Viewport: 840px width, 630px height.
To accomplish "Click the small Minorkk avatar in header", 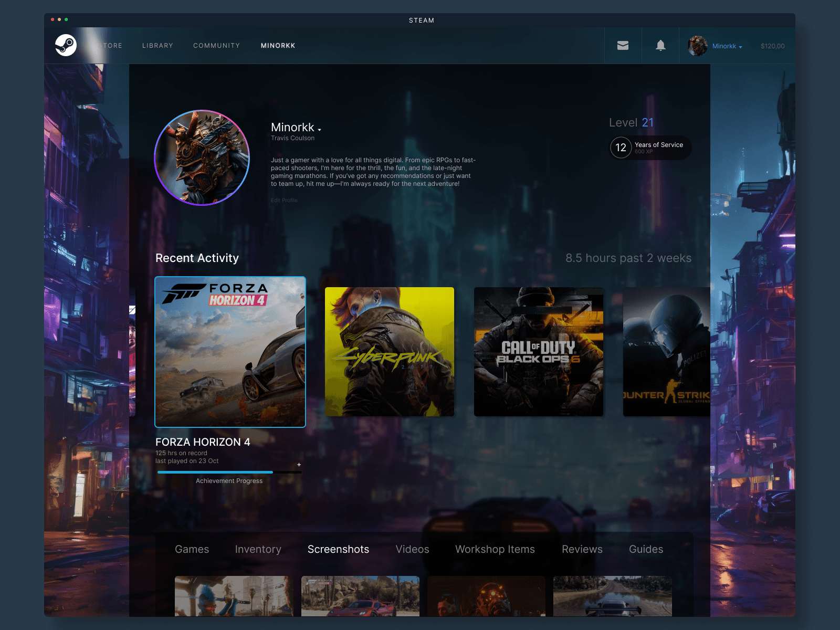I will 698,46.
